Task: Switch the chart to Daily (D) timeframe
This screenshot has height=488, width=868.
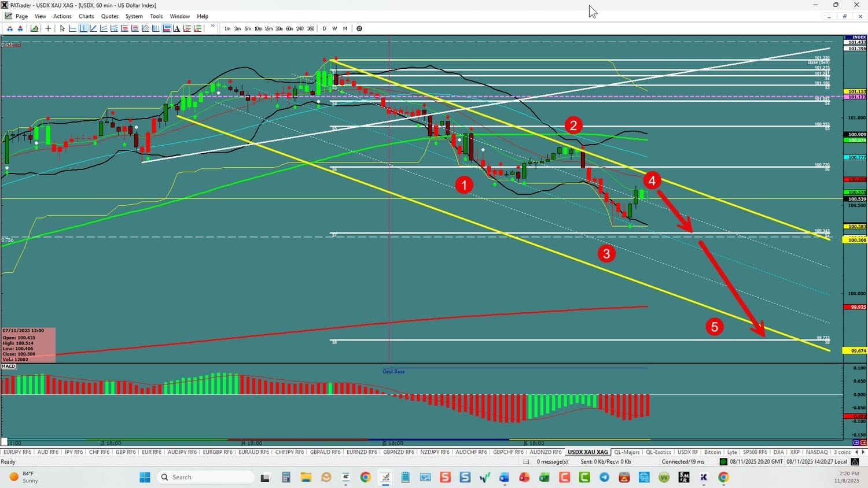Action: 324,28
